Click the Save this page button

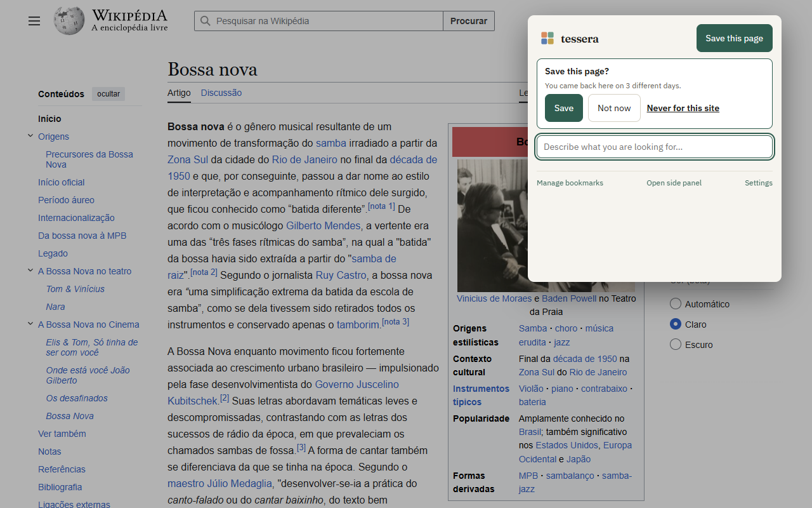tap(735, 38)
